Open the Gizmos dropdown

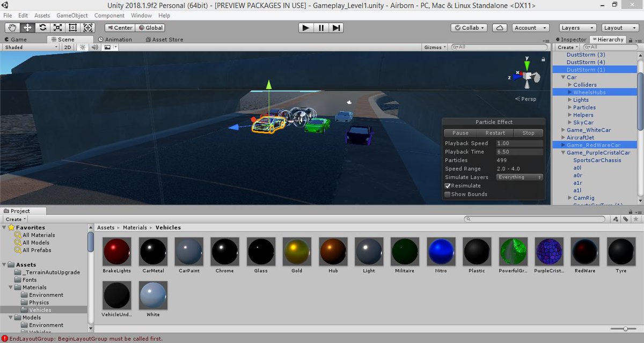click(x=435, y=47)
